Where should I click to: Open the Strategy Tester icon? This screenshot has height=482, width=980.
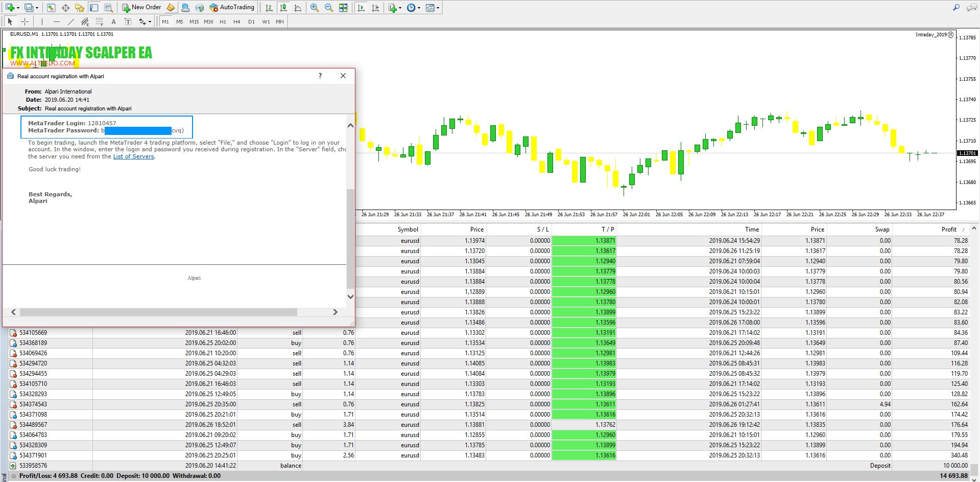pos(108,8)
